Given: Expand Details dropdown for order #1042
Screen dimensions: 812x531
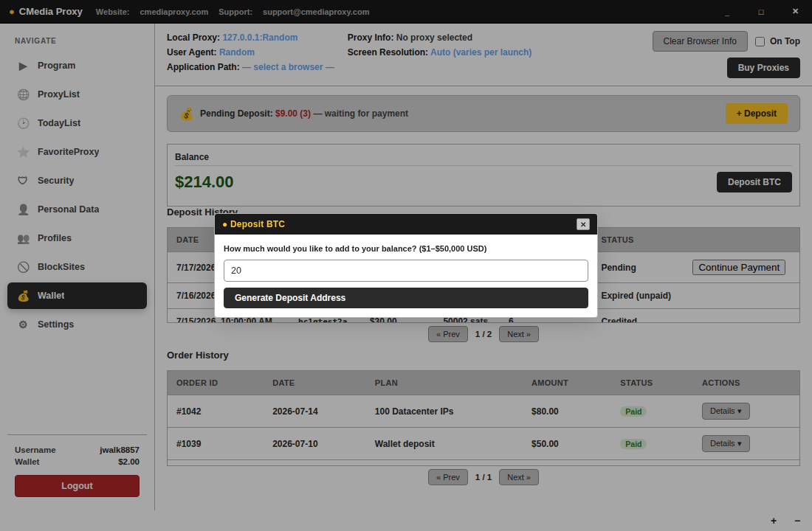Looking at the screenshot, I should click(x=726, y=411).
